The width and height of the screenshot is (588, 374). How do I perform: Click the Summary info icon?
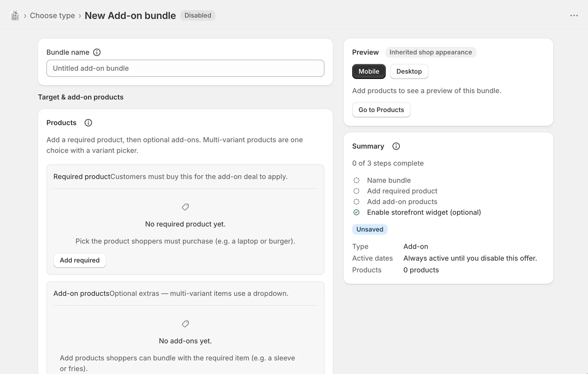click(x=396, y=146)
